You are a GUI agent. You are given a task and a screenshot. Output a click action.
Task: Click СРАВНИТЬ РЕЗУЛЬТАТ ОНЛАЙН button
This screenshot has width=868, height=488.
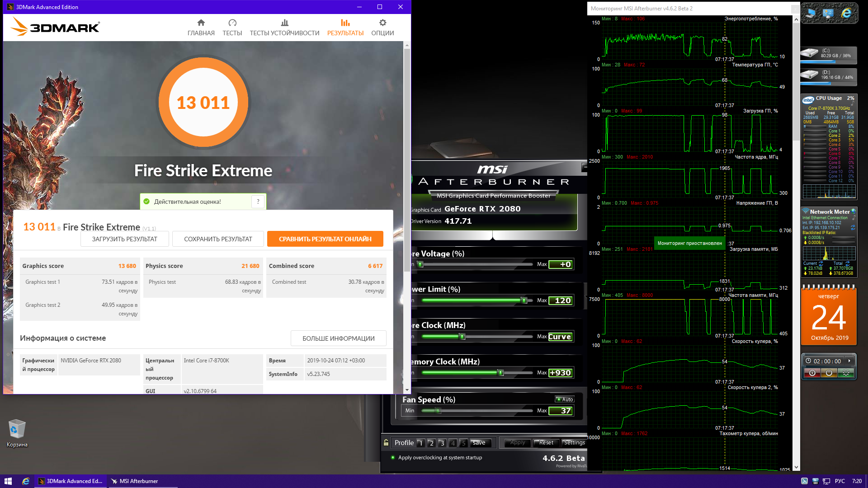pyautogui.click(x=325, y=239)
